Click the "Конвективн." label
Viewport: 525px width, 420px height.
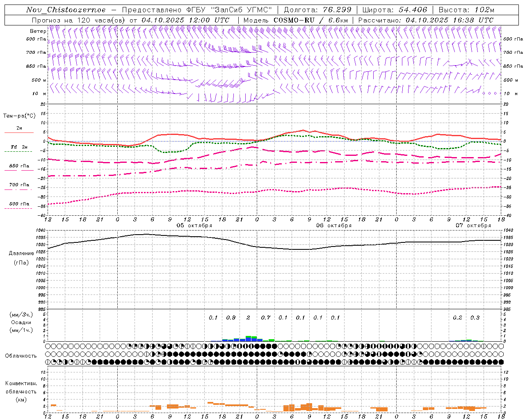[21, 383]
